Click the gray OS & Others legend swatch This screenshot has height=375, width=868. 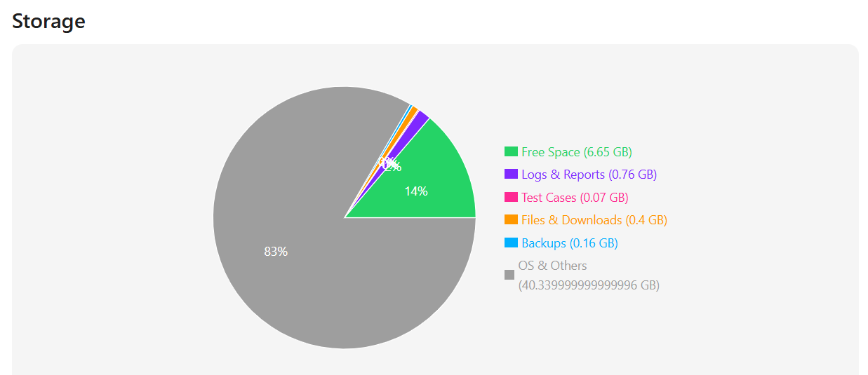[509, 275]
